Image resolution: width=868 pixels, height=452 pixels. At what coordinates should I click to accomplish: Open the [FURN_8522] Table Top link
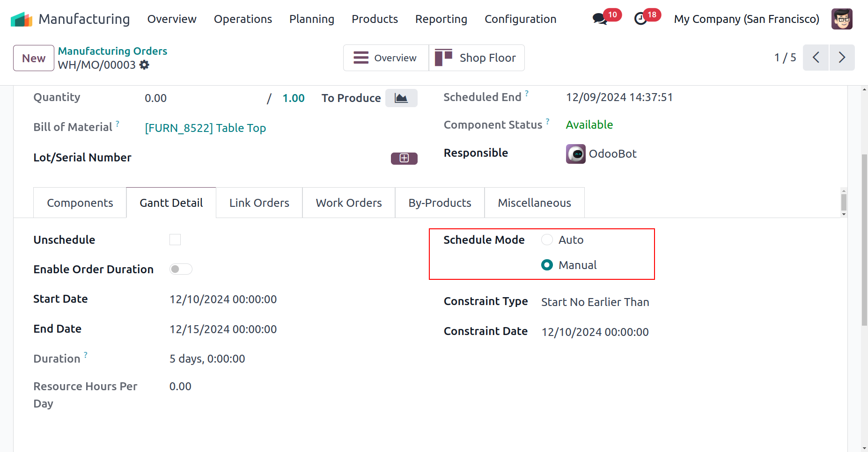pyautogui.click(x=205, y=128)
